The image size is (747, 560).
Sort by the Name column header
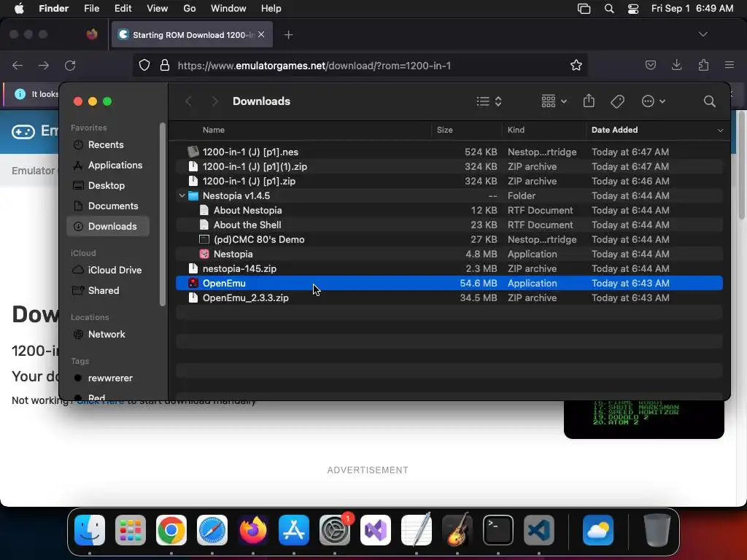pos(214,130)
